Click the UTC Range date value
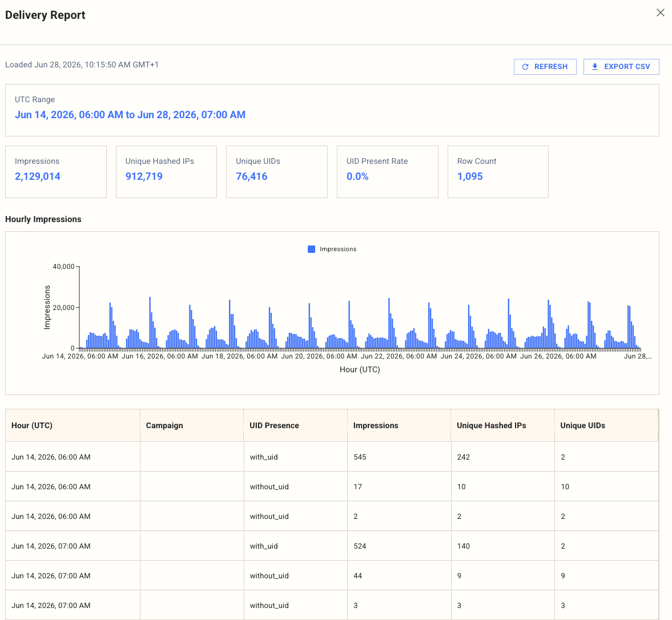672x620 pixels. tap(130, 115)
